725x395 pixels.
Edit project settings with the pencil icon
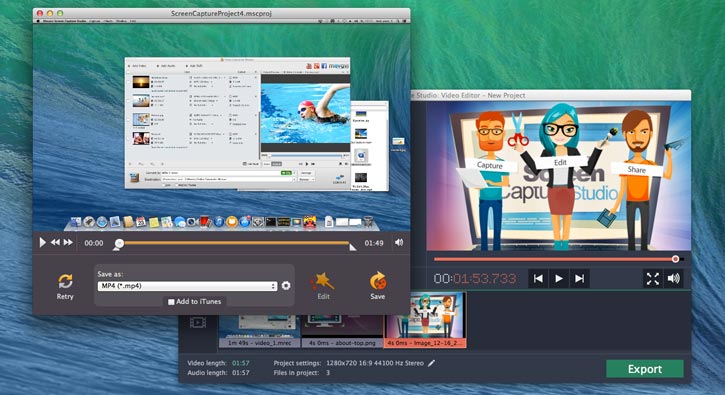[x=431, y=363]
